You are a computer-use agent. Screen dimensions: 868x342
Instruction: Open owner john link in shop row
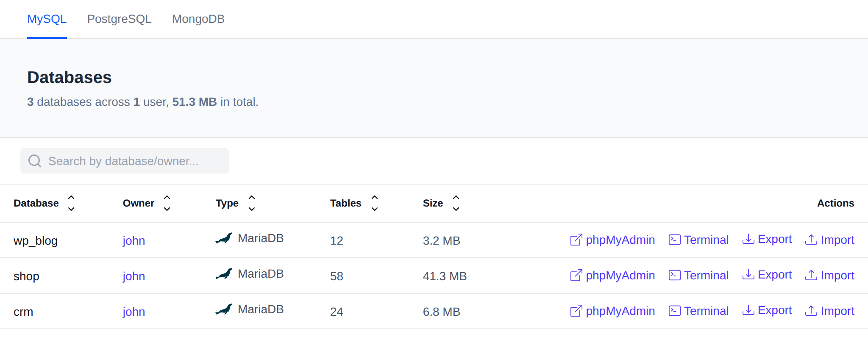pos(134,276)
